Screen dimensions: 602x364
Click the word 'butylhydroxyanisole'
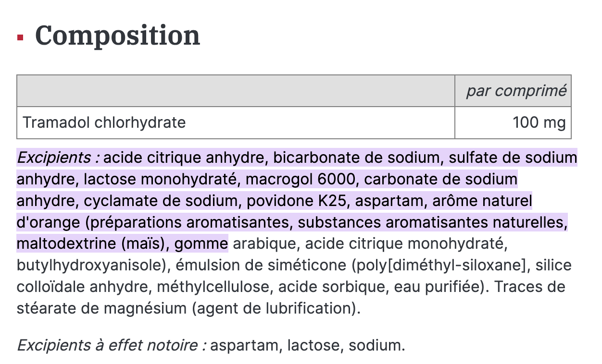click(x=90, y=266)
